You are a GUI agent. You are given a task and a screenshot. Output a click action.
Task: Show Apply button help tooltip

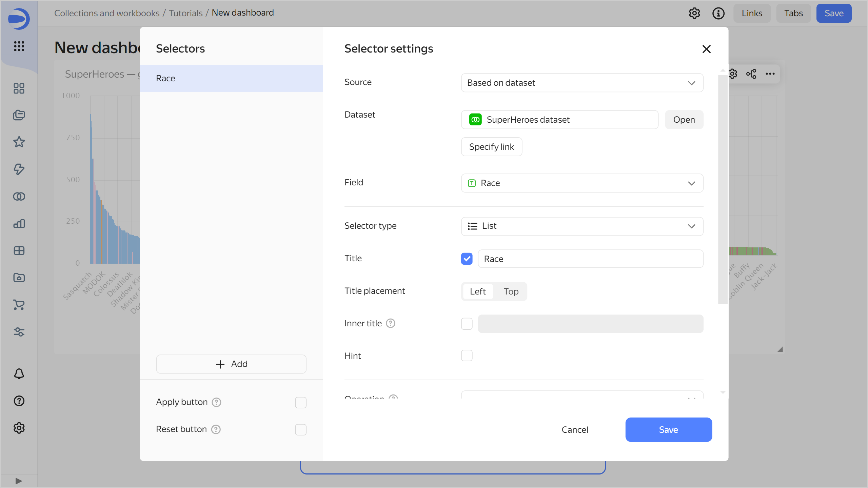click(x=216, y=402)
